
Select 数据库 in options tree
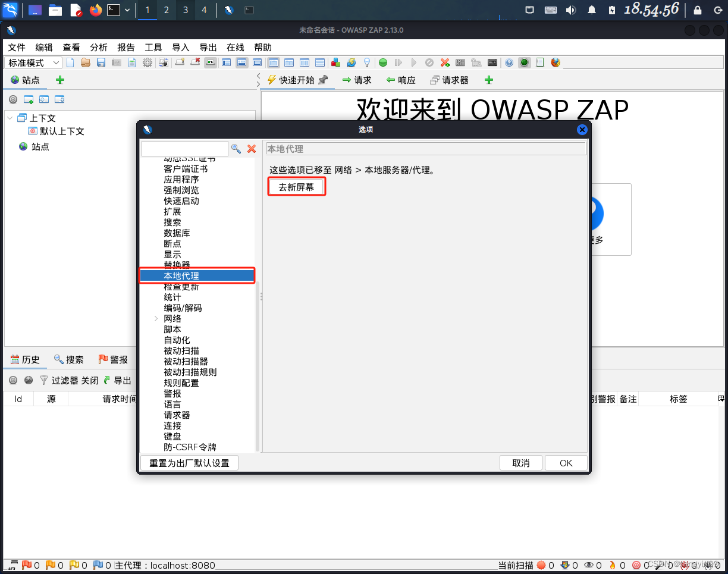tap(177, 233)
